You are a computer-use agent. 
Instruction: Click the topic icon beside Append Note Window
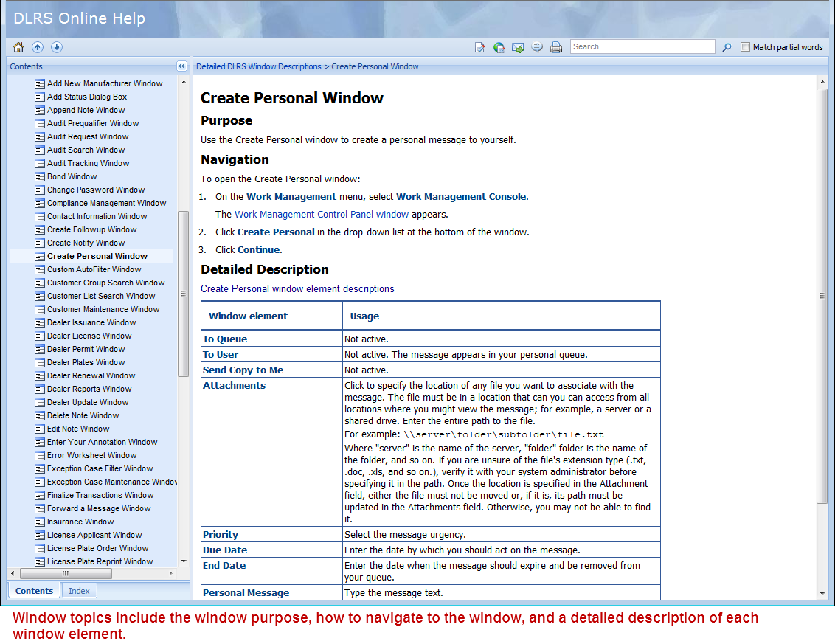(x=39, y=110)
